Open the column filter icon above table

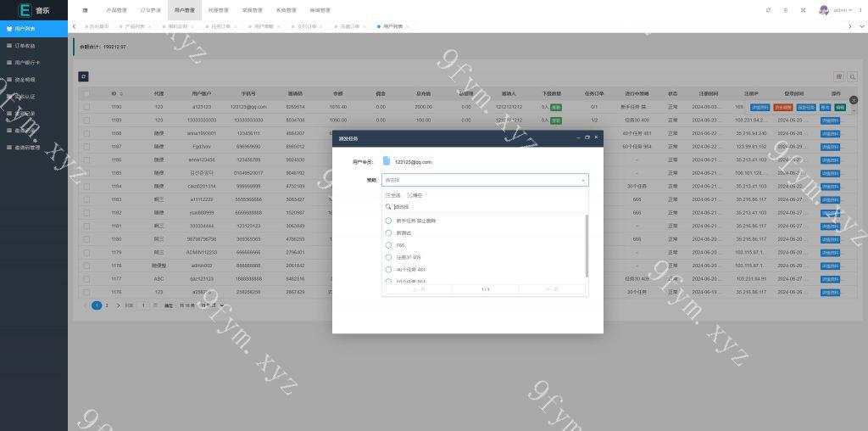coord(838,76)
